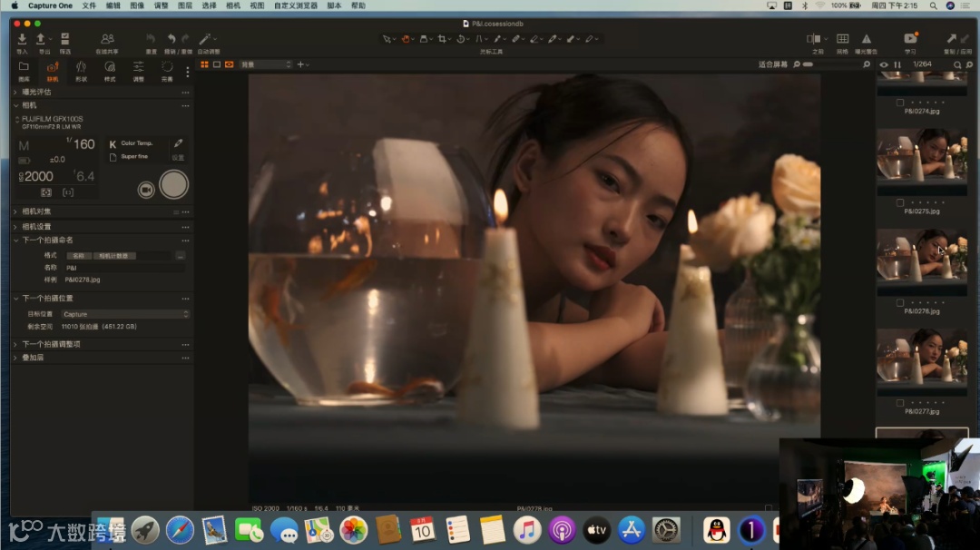Open the tool tabs three-dot overflow menu

pos(188,73)
